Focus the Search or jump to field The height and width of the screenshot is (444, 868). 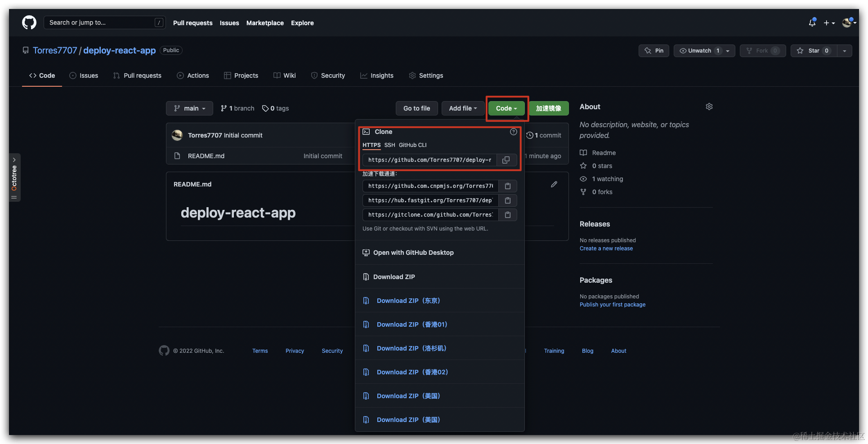[105, 22]
